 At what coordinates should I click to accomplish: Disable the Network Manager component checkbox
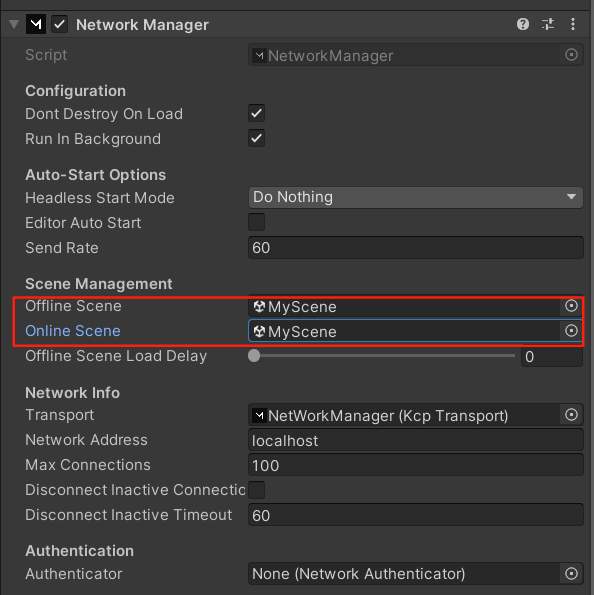(60, 25)
